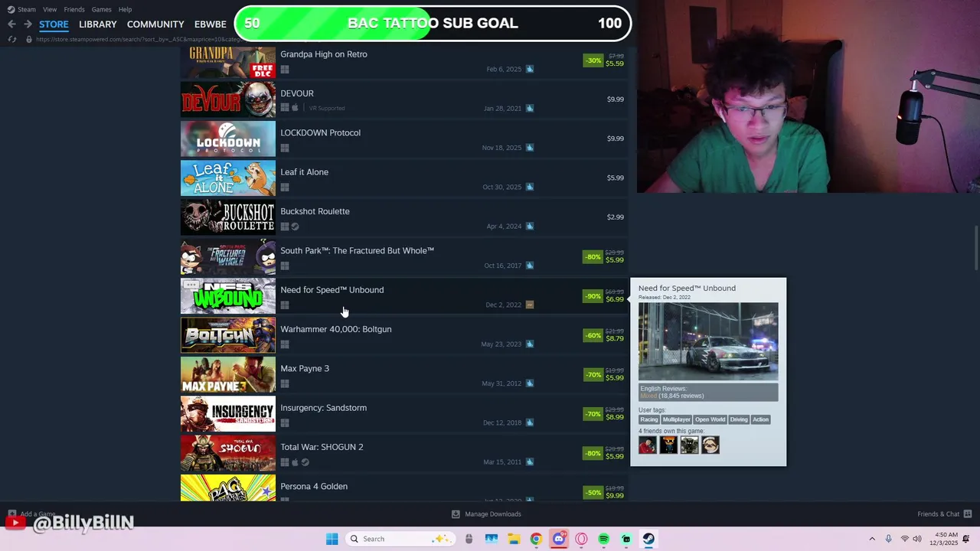The width and height of the screenshot is (980, 551).
Task: Click the page reload icon beside the URL
Action: pos(12,39)
